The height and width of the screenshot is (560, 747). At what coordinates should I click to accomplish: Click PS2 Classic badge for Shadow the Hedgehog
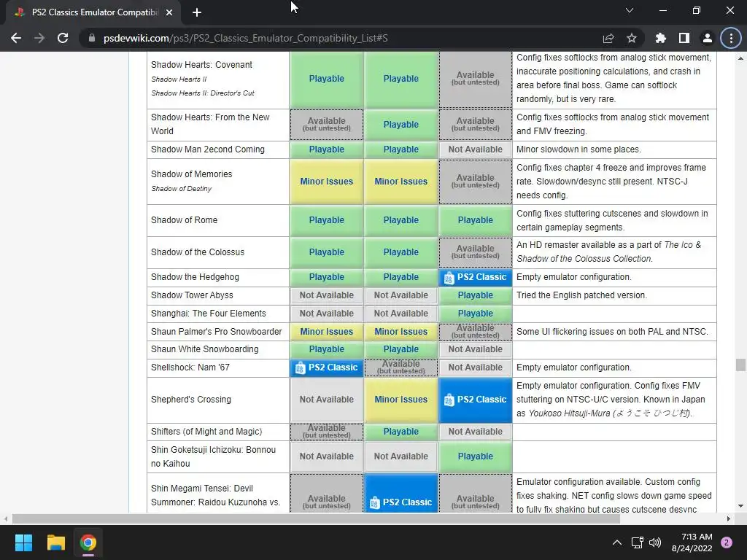pos(476,277)
